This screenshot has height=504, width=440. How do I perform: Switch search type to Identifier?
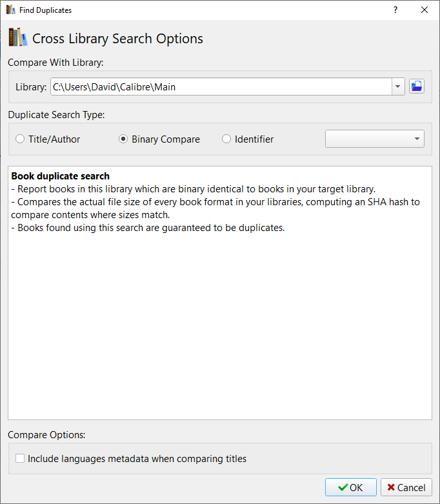(226, 139)
